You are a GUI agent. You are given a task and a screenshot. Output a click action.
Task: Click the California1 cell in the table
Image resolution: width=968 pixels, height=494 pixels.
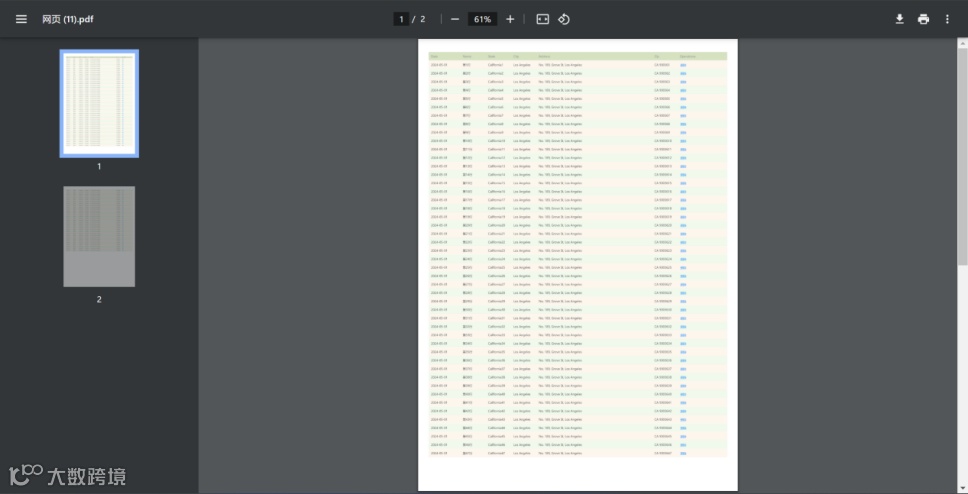pos(496,65)
